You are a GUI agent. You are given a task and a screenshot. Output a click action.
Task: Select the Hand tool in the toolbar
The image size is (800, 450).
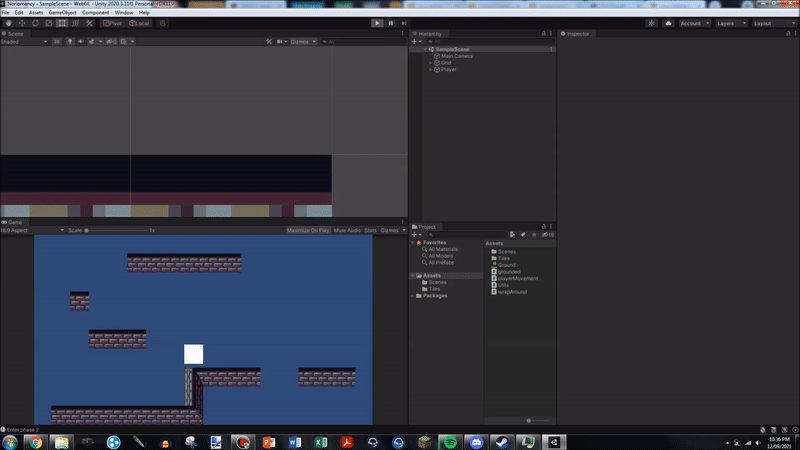pos(8,23)
